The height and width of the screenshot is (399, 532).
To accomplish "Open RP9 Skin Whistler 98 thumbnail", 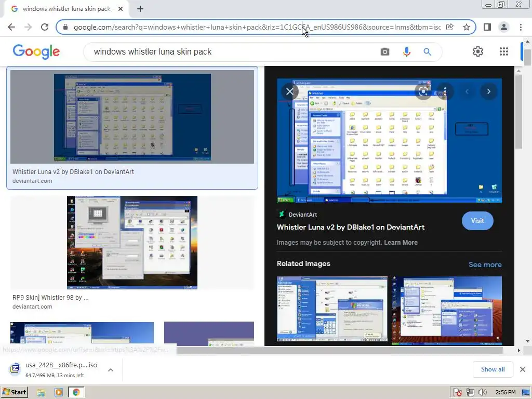I will click(132, 243).
